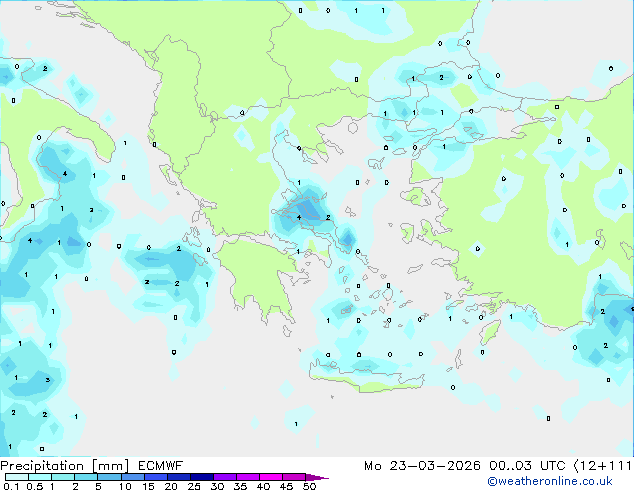Click the 20 to 25 mm legend swatch
Image resolution: width=634 pixels, height=490 pixels.
179,477
